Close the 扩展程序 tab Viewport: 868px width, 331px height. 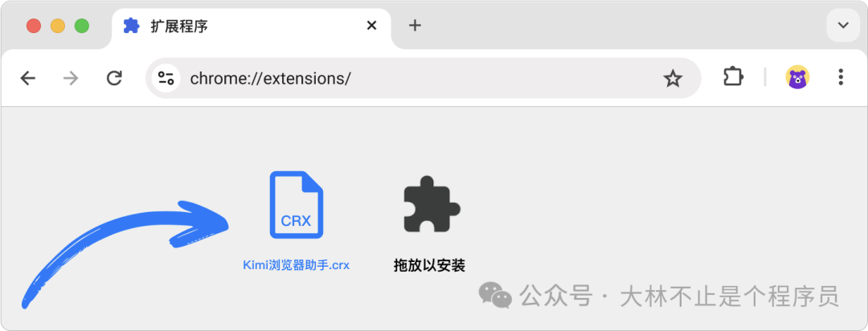[371, 26]
